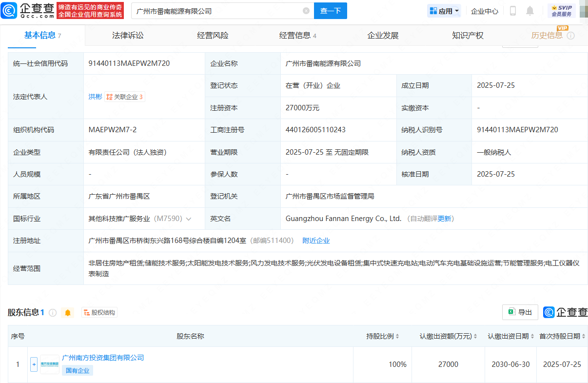
Task: Click the 在营（开业）企业 registration status
Action: [x=313, y=85]
